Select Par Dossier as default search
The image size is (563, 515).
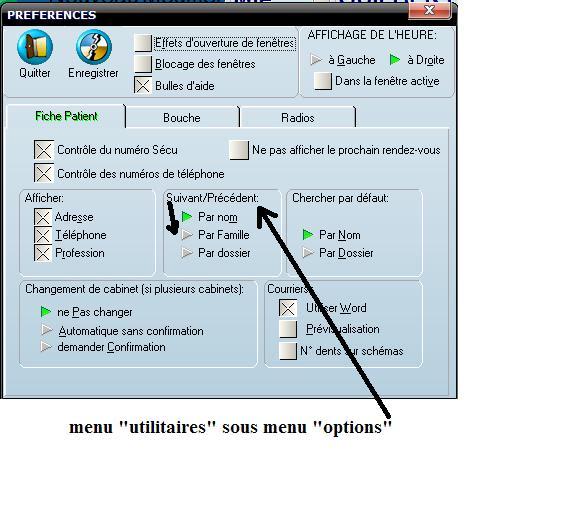[308, 253]
